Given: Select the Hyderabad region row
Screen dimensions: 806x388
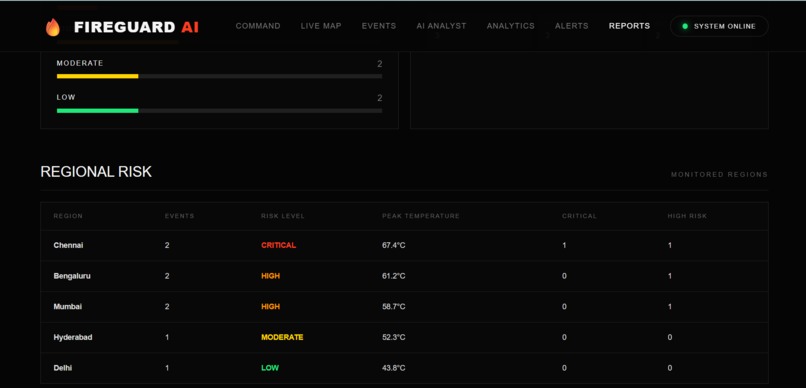Looking at the screenshot, I should click(404, 337).
